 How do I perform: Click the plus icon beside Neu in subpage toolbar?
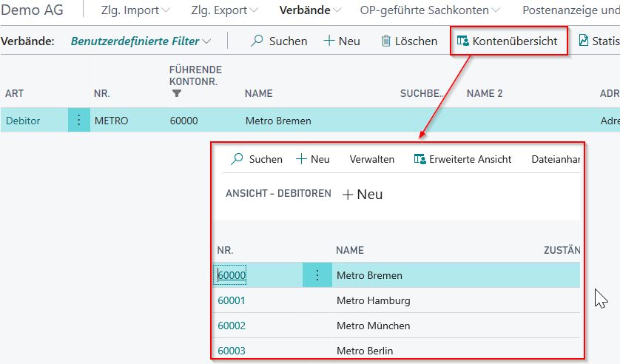pyautogui.click(x=301, y=159)
